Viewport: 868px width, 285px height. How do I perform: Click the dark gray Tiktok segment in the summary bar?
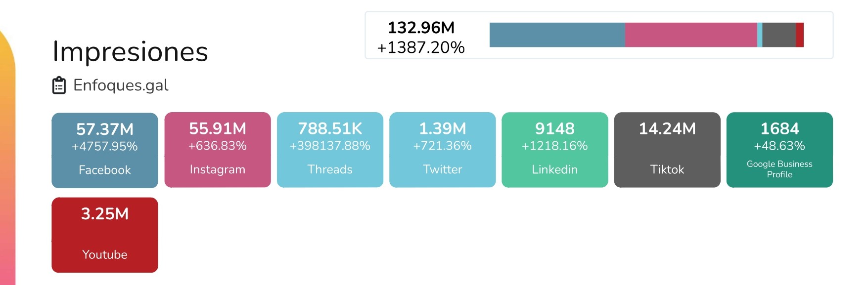(779, 35)
